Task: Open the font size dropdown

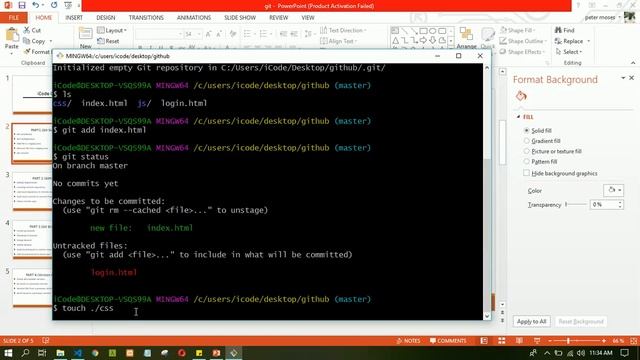Action: click(199, 34)
